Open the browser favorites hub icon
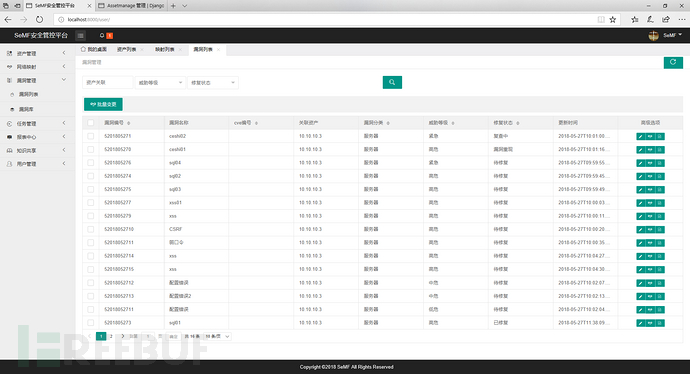690x374 pixels. point(635,19)
